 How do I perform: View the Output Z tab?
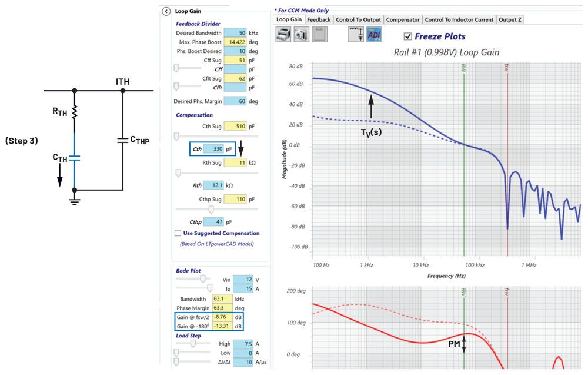pos(510,19)
